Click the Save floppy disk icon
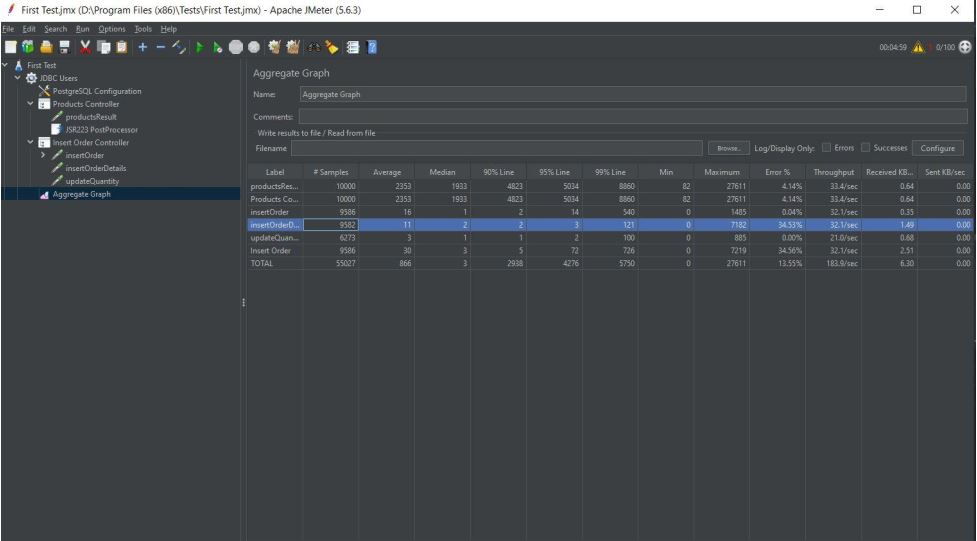This screenshot has height=541, width=977. tap(62, 47)
